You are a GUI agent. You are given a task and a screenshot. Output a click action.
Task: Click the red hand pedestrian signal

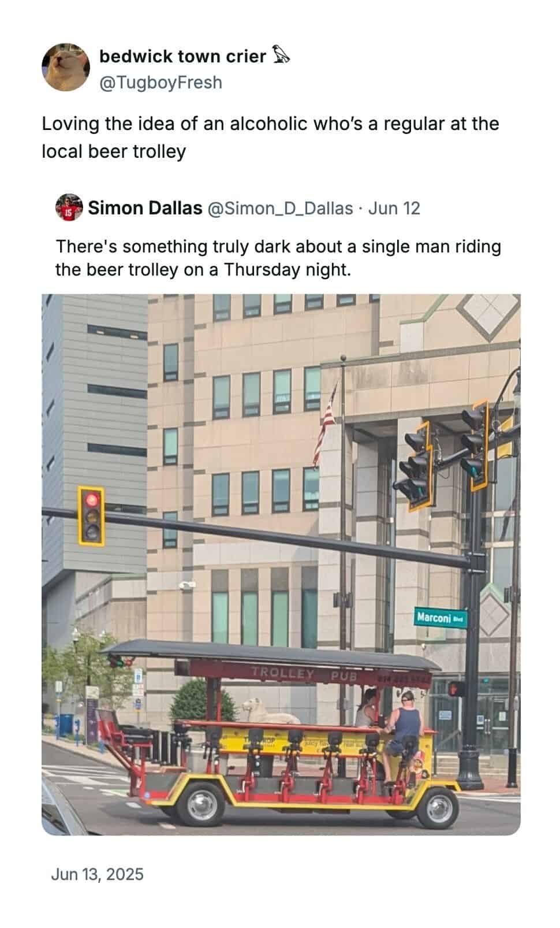click(456, 688)
